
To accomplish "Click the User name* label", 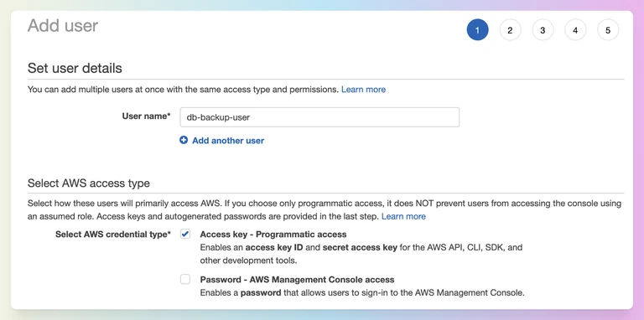I will coord(146,116).
